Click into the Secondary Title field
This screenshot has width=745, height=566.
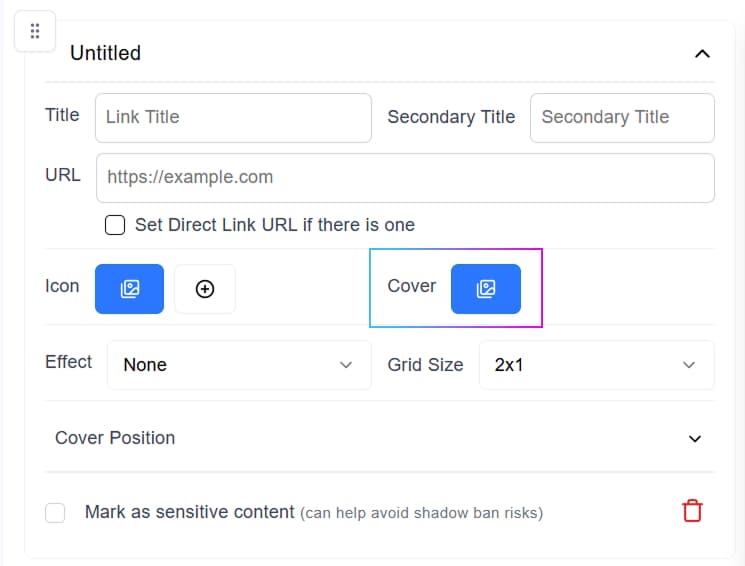click(622, 117)
